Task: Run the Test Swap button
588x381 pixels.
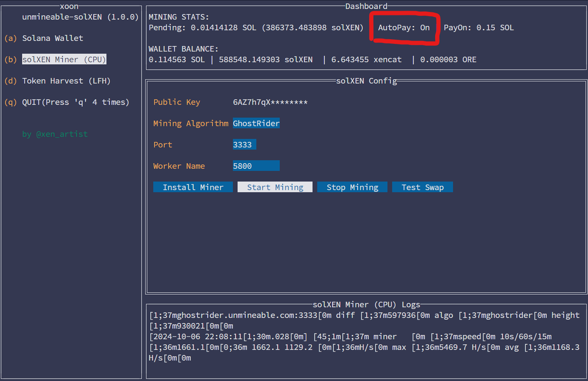Action: click(x=422, y=187)
